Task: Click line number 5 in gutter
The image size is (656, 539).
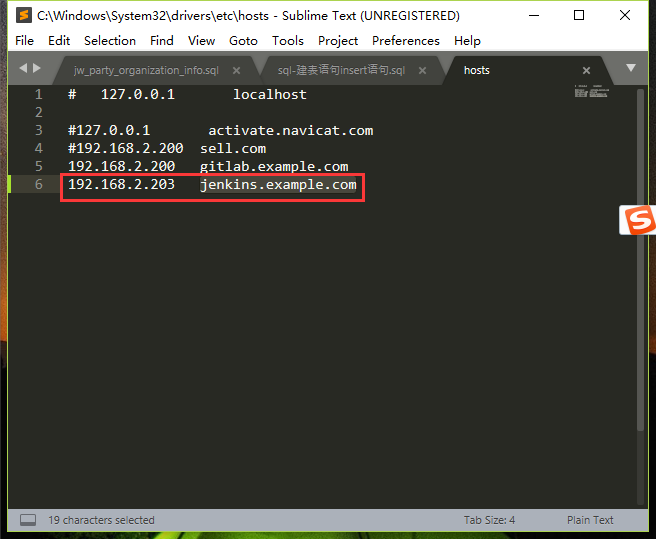Action: click(x=38, y=167)
